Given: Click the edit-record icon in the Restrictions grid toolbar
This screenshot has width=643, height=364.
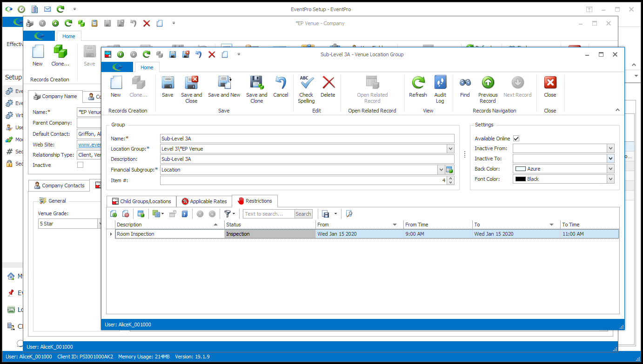Looking at the screenshot, I should pyautogui.click(x=141, y=214).
